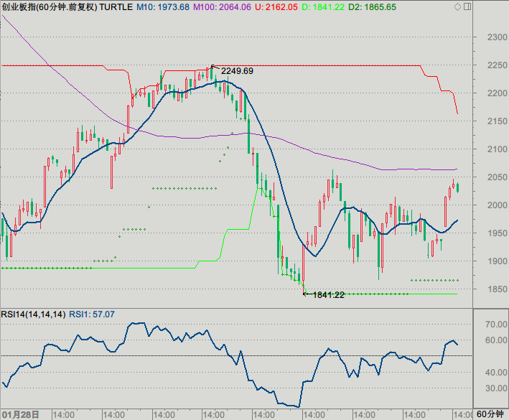Click the 1850 price axis label
The image size is (509, 420).
coord(497,289)
